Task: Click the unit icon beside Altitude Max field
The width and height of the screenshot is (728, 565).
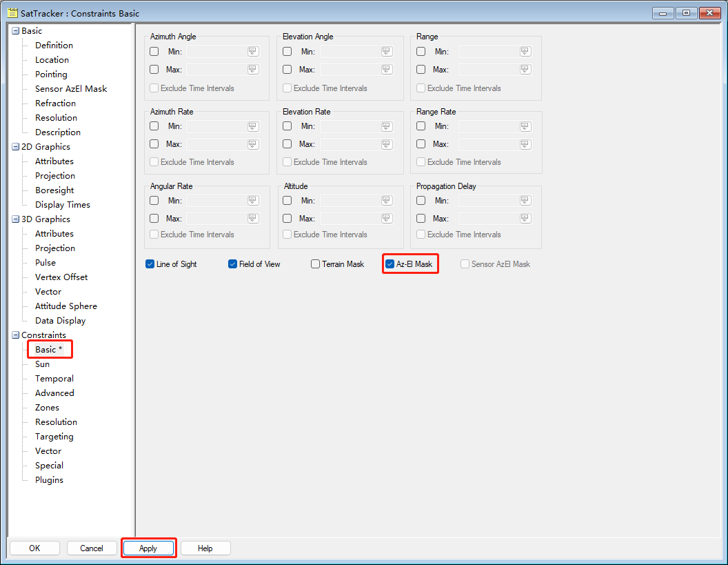Action: point(386,219)
